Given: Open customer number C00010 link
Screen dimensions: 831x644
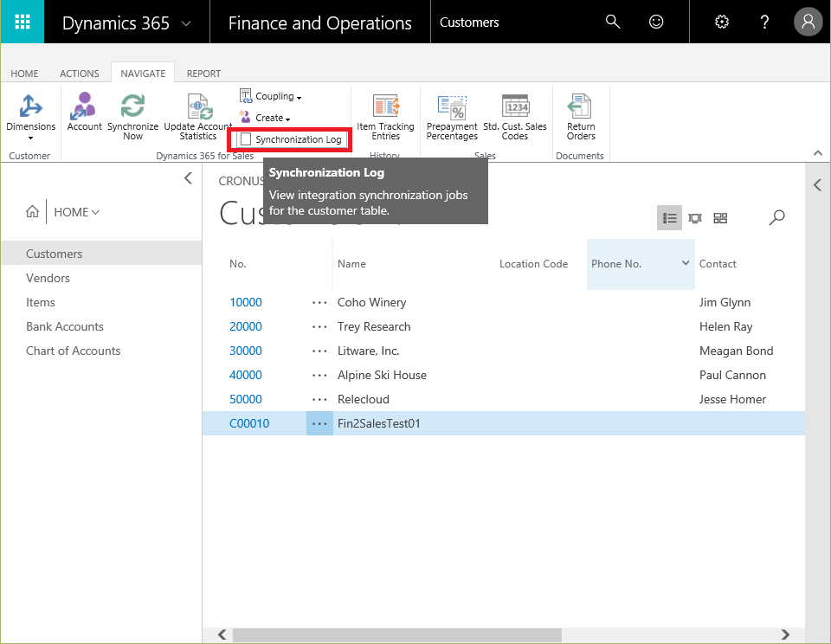Looking at the screenshot, I should click(x=249, y=423).
